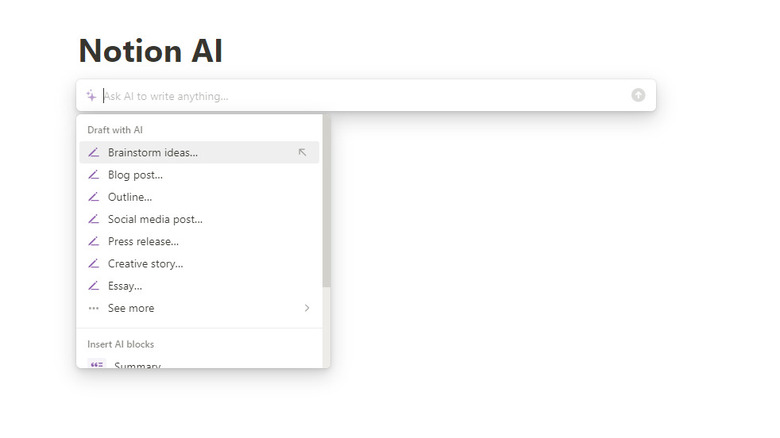Click the Summary block icon

tap(97, 365)
